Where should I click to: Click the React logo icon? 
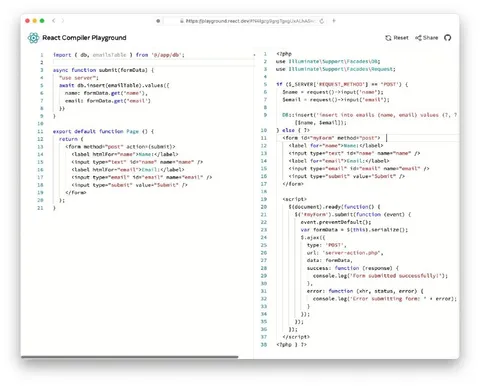click(x=33, y=38)
